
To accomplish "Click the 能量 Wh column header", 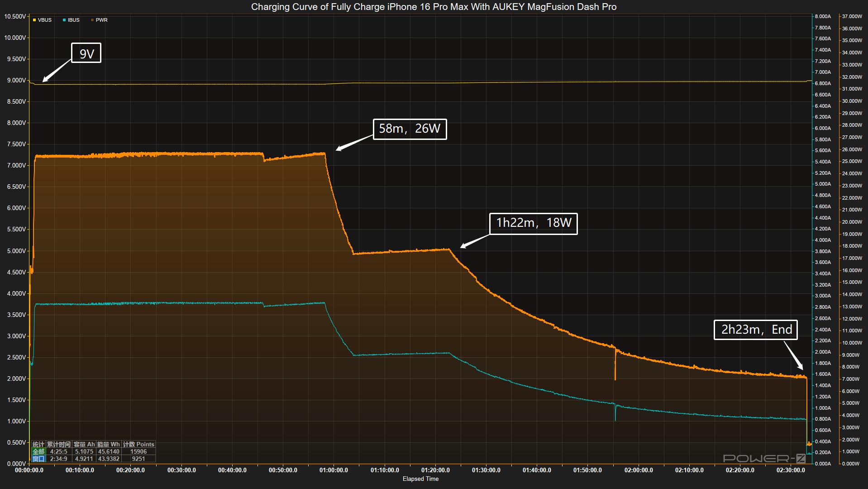I will tap(109, 444).
